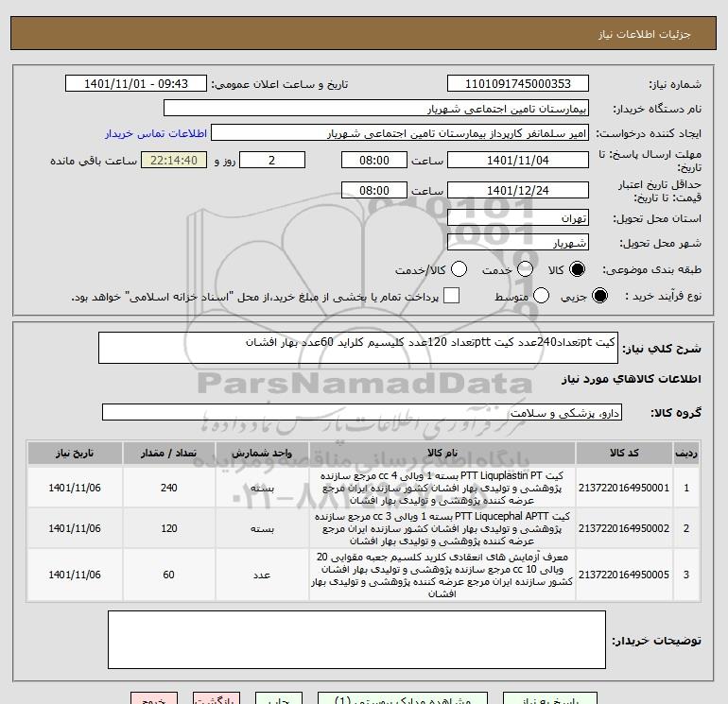Click the unit cell عدد in row 3
Image resolution: width=728 pixels, height=704 pixels.
262,575
